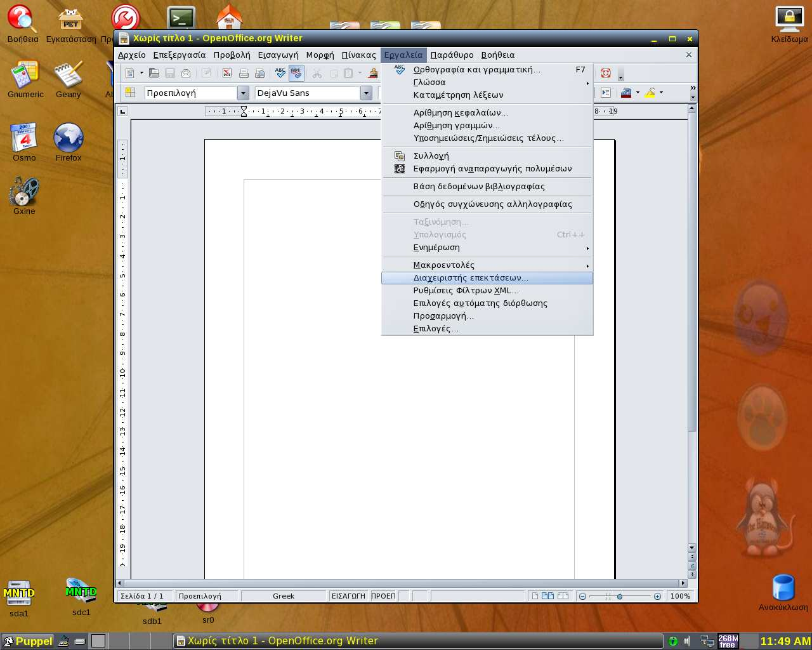Open Highlighting color dropdown arrow
The width and height of the screenshot is (812, 650).
coord(661,93)
